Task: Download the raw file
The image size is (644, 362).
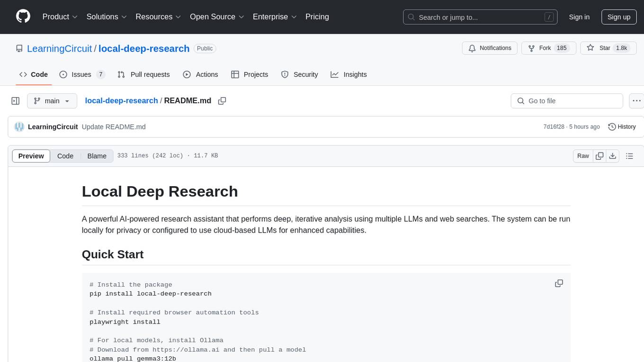Action: click(x=613, y=156)
